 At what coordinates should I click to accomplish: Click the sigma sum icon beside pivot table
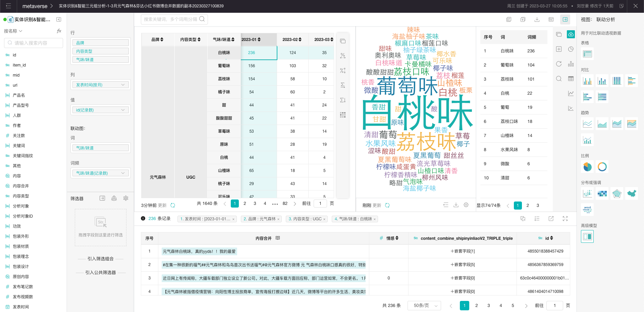343,85
